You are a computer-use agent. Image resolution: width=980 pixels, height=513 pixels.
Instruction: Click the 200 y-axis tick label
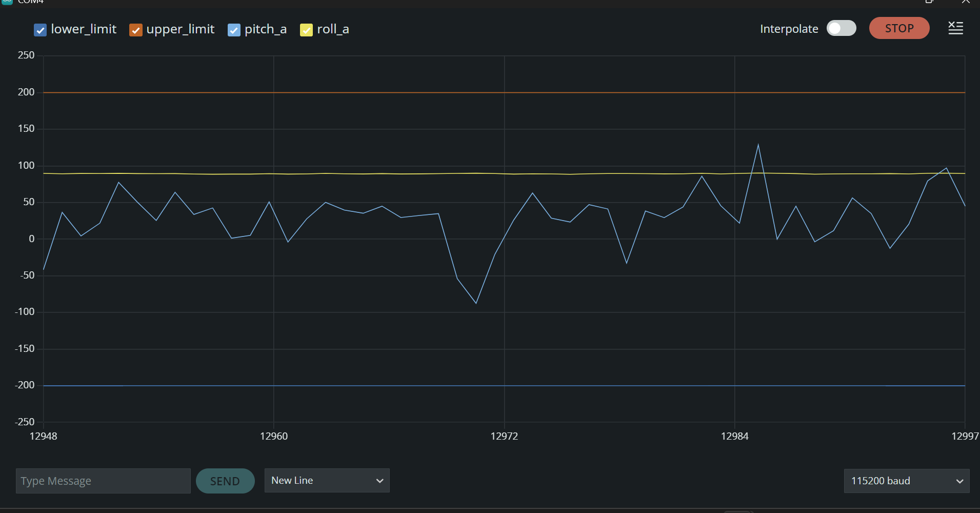[26, 92]
